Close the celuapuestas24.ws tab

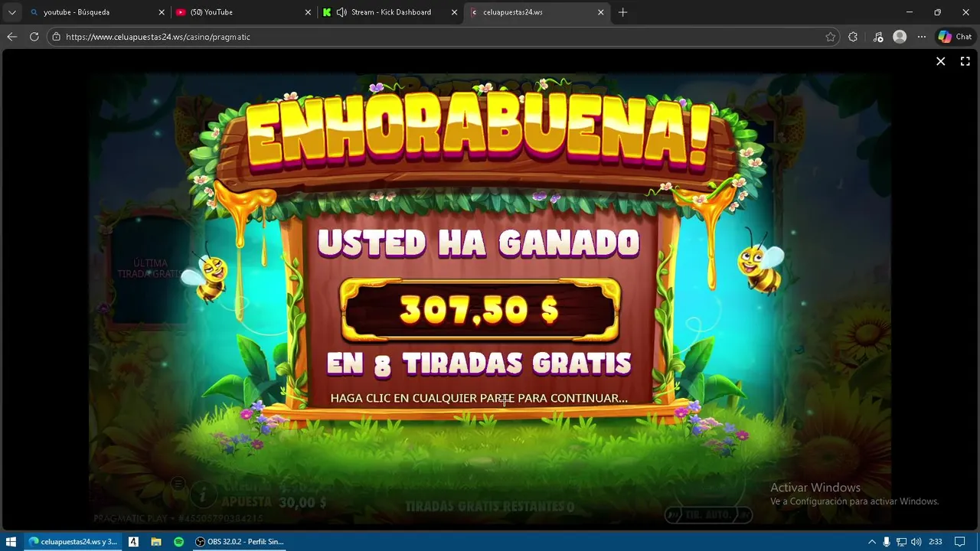(600, 12)
